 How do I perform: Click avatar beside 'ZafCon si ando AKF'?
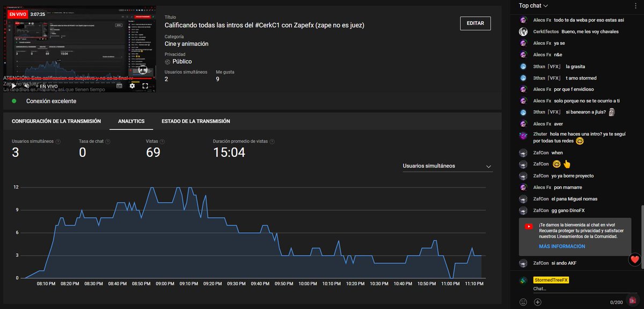[523, 263]
